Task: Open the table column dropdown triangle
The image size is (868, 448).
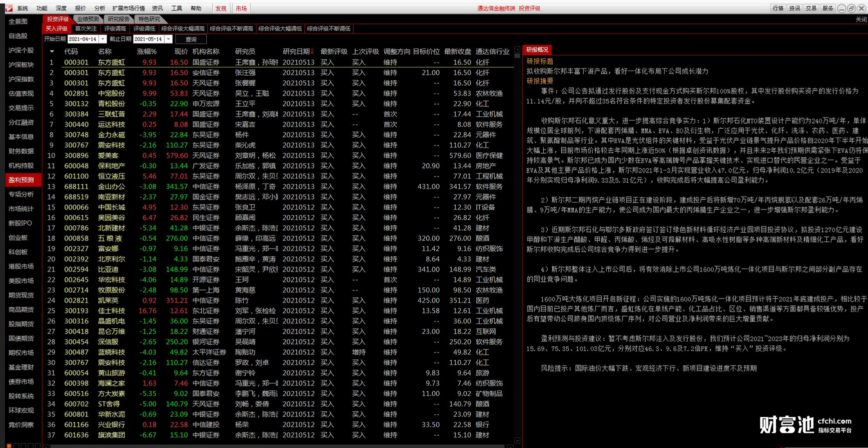Action: point(51,51)
